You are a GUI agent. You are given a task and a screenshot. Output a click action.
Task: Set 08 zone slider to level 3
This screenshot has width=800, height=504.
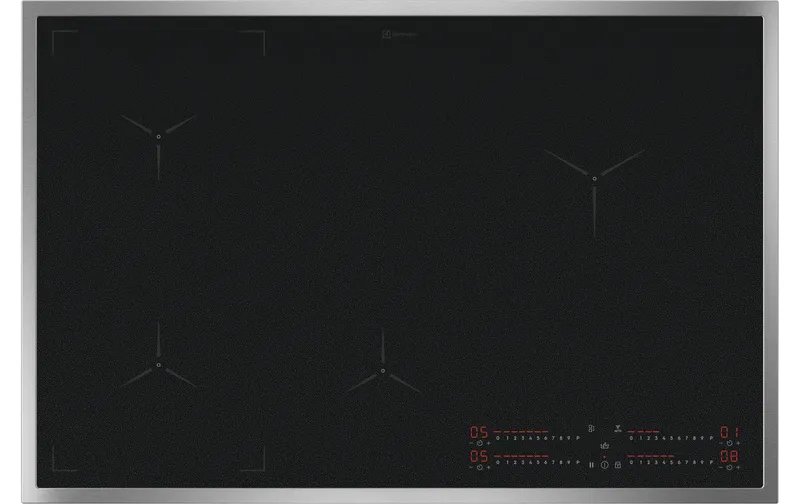click(x=656, y=462)
